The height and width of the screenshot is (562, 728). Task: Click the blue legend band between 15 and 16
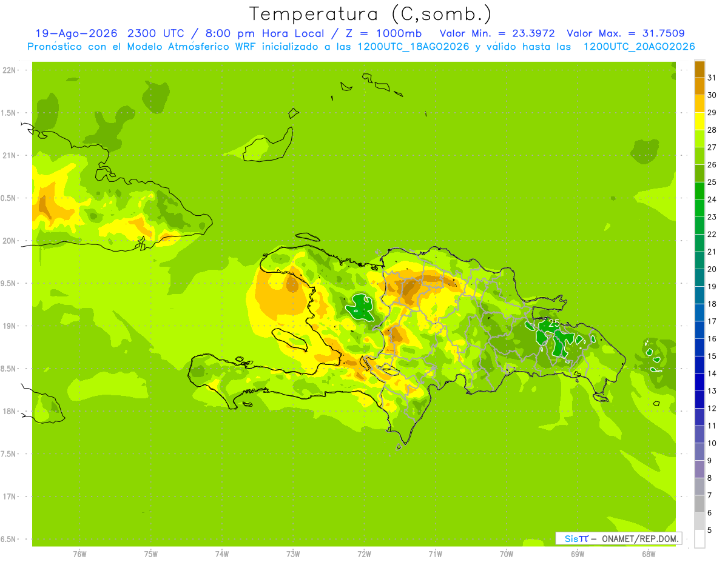[699, 347]
